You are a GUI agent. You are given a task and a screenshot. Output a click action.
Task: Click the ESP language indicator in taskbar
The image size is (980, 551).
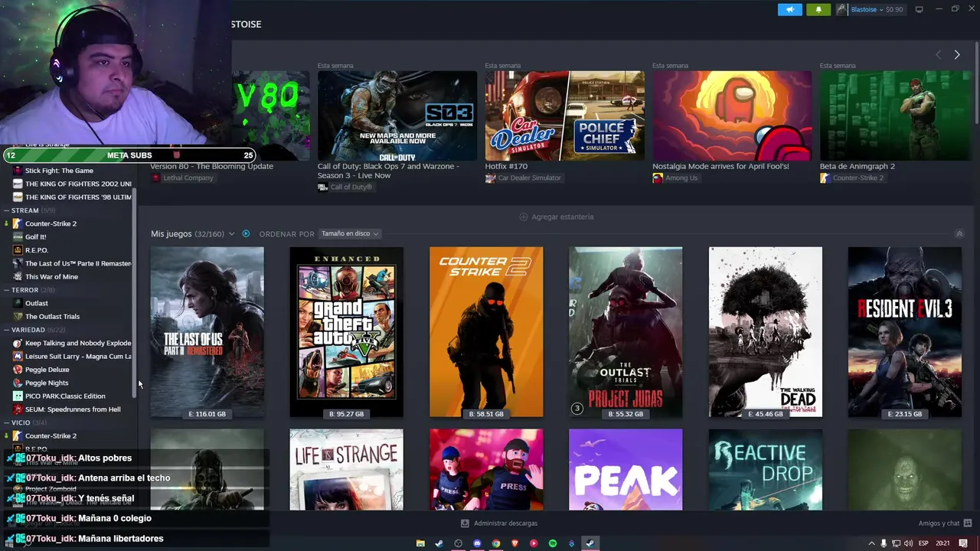tap(923, 543)
